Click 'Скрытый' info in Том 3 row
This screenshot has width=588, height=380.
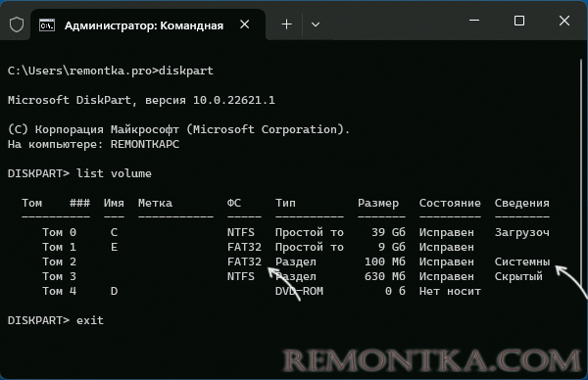518,276
